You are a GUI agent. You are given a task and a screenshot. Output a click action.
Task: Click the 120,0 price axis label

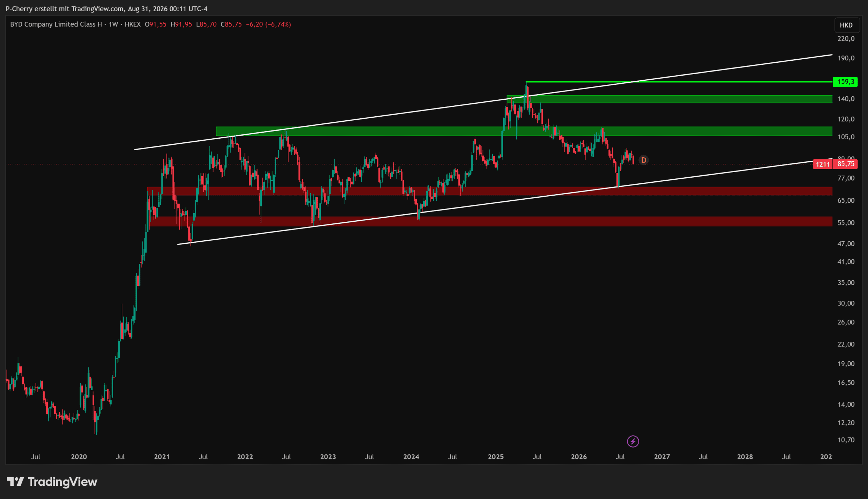coord(846,119)
